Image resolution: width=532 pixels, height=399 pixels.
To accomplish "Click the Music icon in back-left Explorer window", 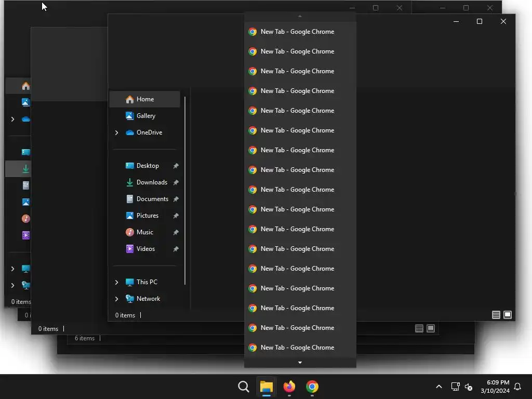I will (26, 219).
